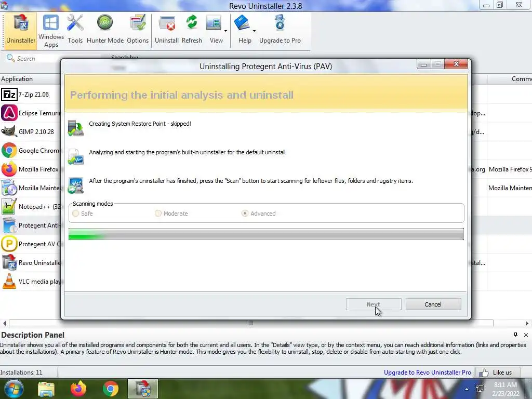
Task: Open Upgrade to Revo Uninstaller Pro link
Action: coord(428,373)
